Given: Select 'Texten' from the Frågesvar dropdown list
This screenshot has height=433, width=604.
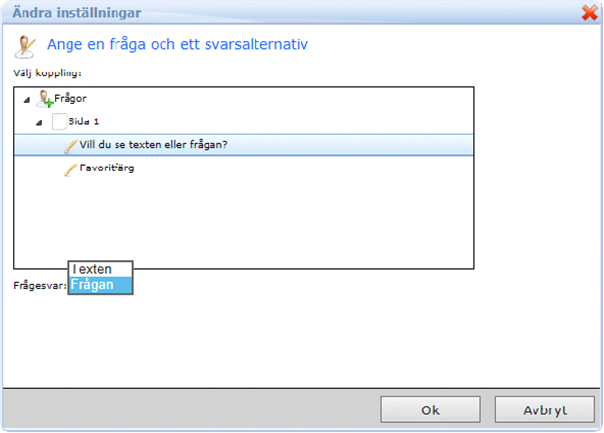Looking at the screenshot, I should coord(100,269).
